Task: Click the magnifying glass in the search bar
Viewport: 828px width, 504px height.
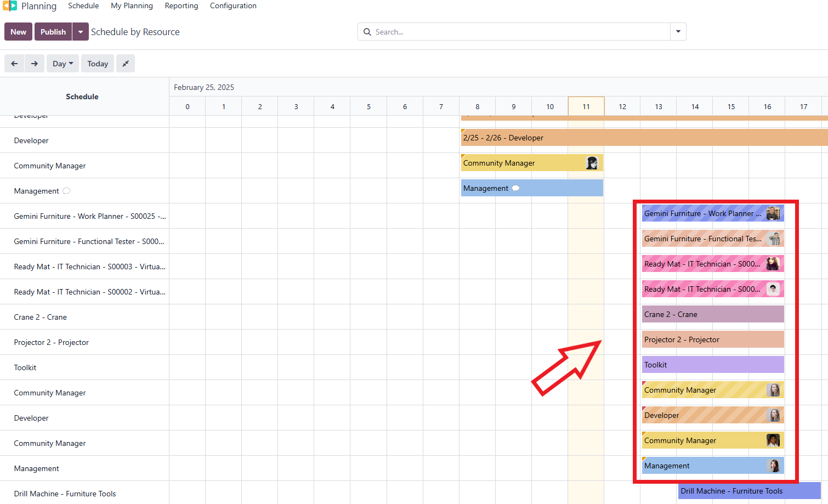Action: (367, 32)
